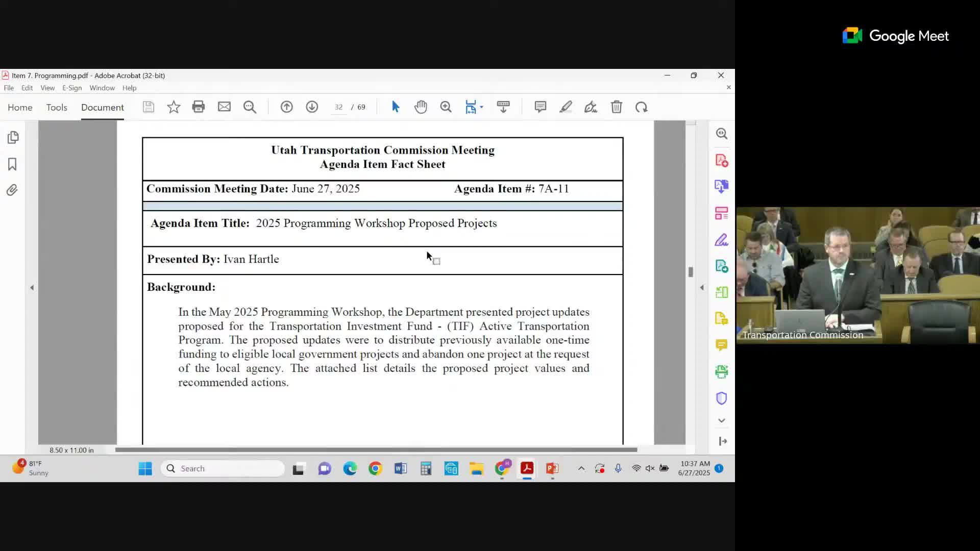
Task: Expand more tools with the sidebar chevron
Action: click(722, 420)
